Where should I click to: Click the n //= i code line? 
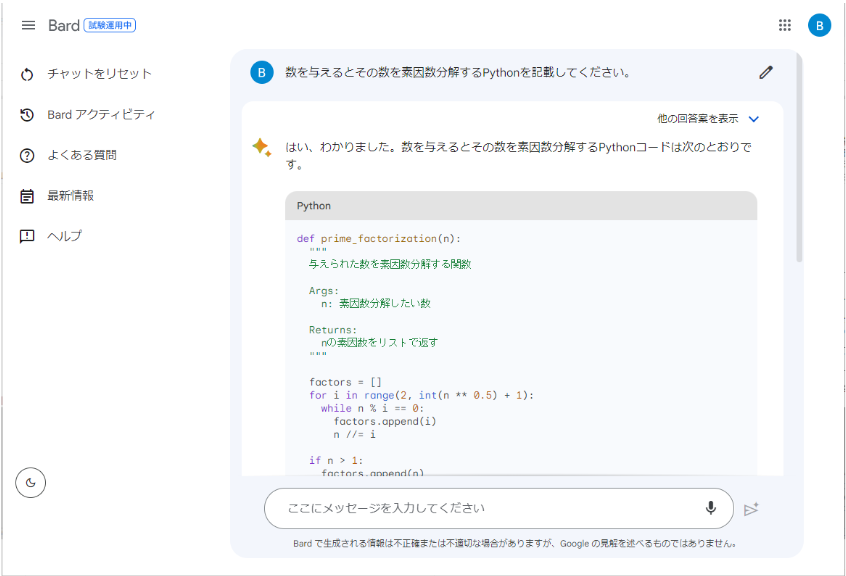[354, 434]
